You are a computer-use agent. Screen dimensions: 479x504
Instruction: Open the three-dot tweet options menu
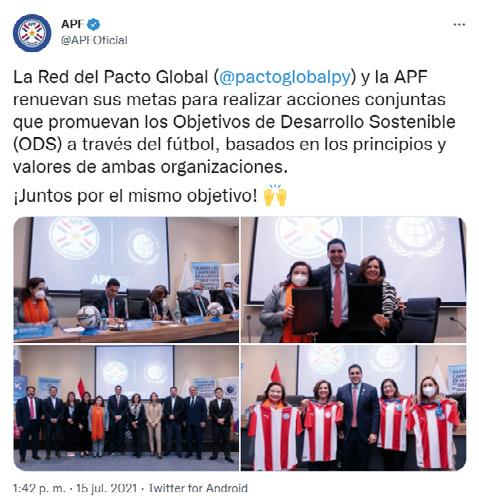click(x=459, y=25)
